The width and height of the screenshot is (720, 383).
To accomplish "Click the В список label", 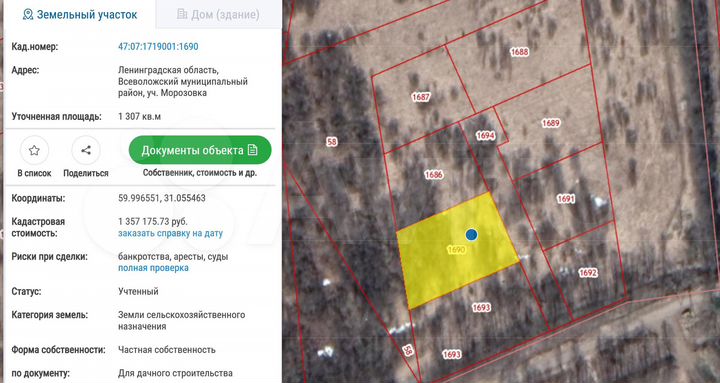I will click(34, 174).
